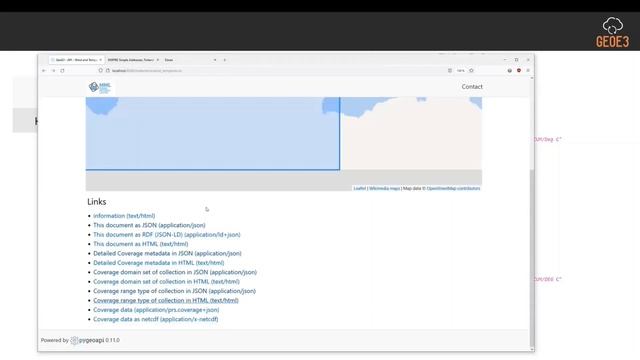
Task: Open Coverage range type in HTML link
Action: (x=166, y=300)
